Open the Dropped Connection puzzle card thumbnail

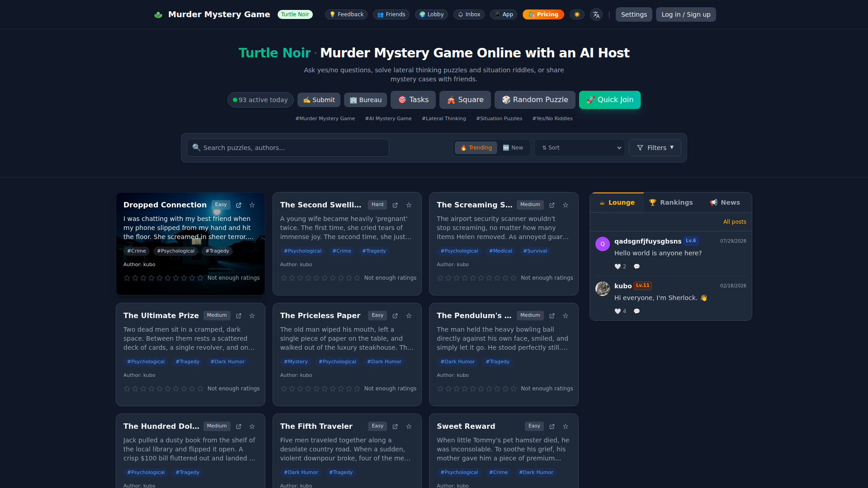click(x=190, y=244)
